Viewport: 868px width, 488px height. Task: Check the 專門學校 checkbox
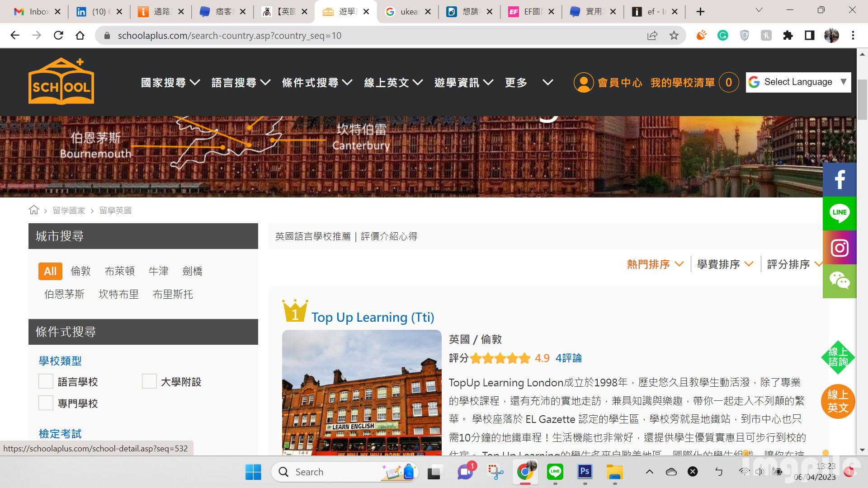pyautogui.click(x=46, y=403)
